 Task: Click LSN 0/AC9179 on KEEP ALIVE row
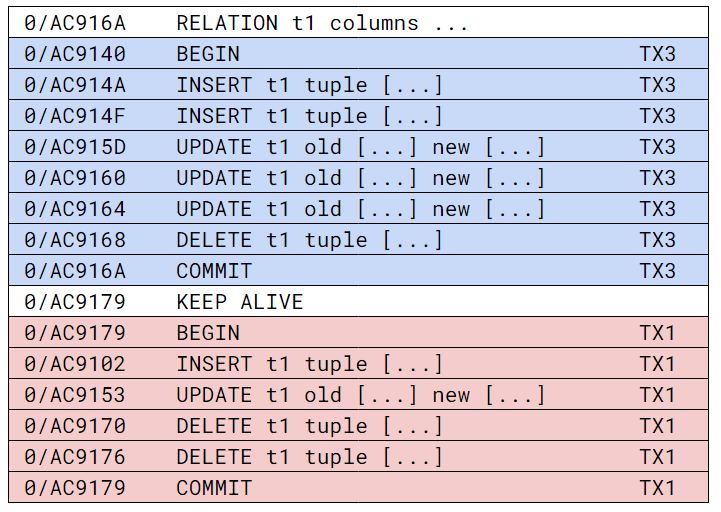click(x=75, y=302)
